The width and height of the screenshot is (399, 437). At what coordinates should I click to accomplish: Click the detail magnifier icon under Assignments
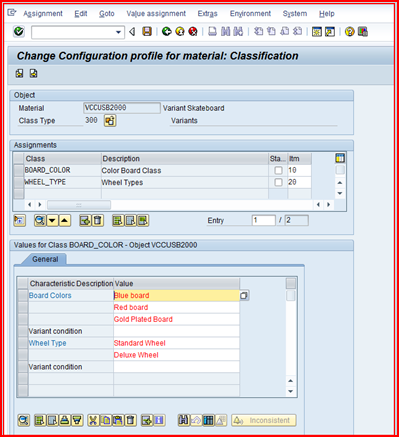coord(40,220)
